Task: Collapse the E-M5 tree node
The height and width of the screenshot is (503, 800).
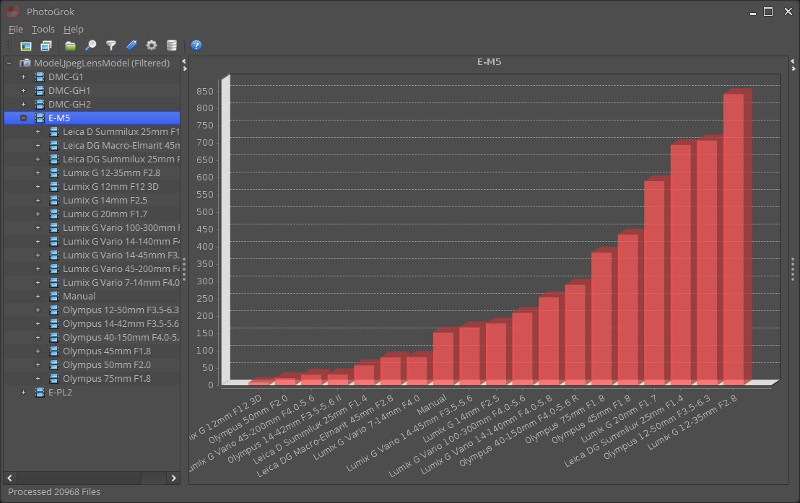Action: [x=23, y=118]
